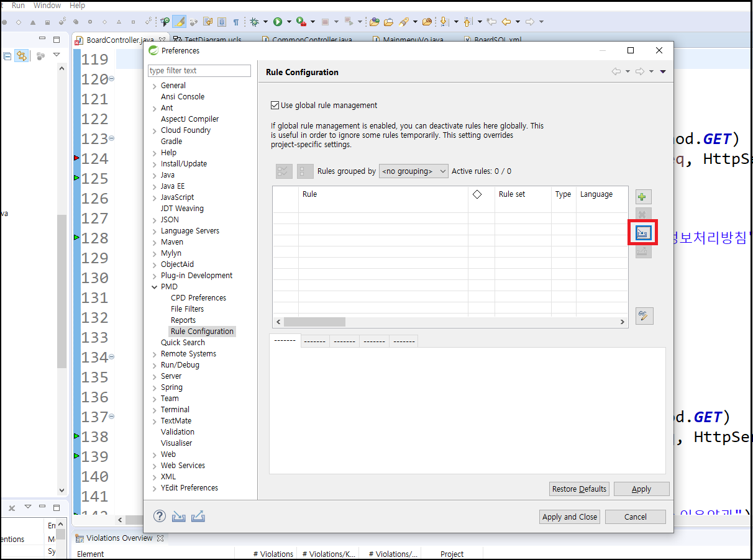The image size is (753, 560).
Task: Click the rule table scroll right arrow
Action: [623, 322]
